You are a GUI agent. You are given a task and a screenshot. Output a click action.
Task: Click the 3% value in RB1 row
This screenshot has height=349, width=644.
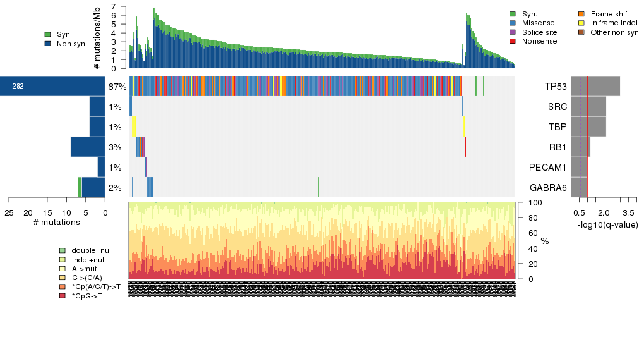(x=114, y=147)
